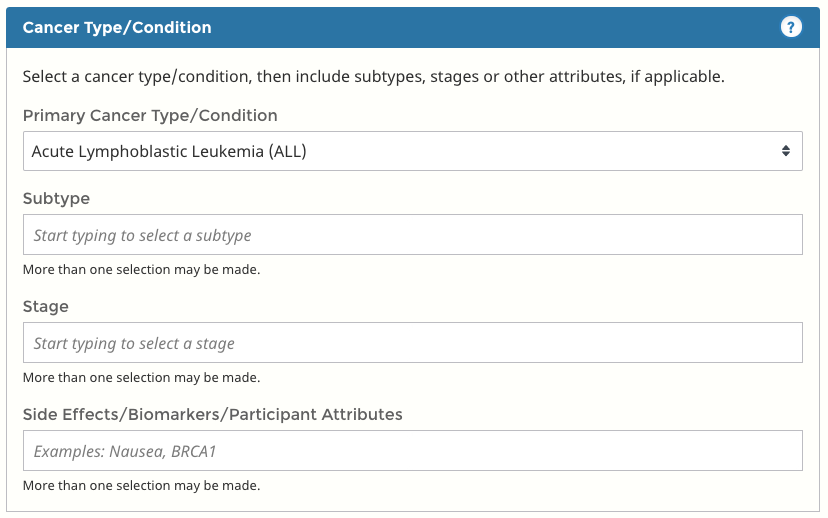Click the 'Acute Lymphoblastic Leukemia (ALL)' selected value
This screenshot has width=828, height=518.
[x=169, y=152]
